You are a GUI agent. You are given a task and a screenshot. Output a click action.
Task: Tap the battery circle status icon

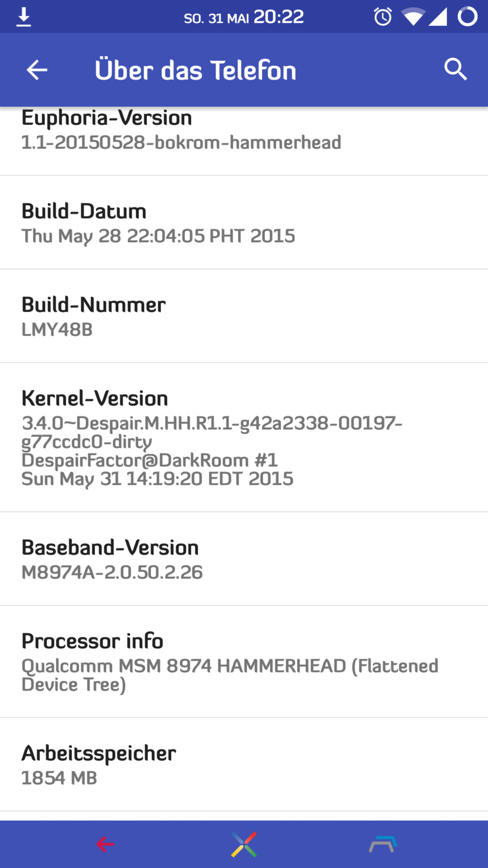[x=467, y=17]
